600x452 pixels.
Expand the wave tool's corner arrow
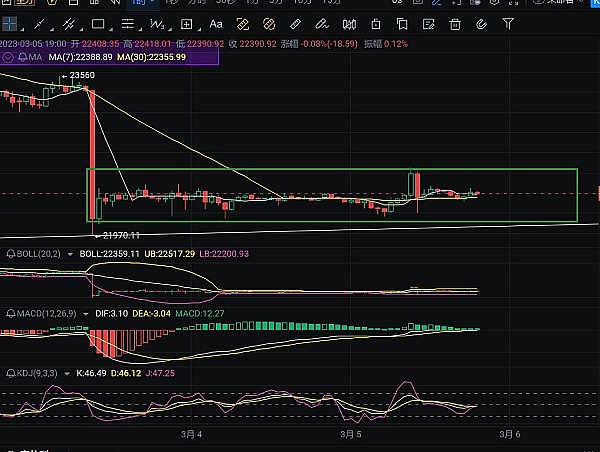pyautogui.click(x=170, y=30)
